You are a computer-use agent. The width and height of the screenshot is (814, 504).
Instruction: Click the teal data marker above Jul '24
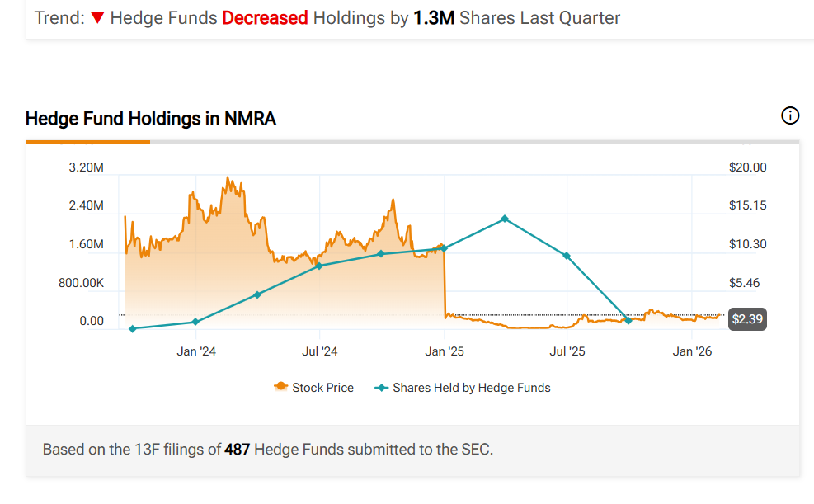click(x=319, y=266)
